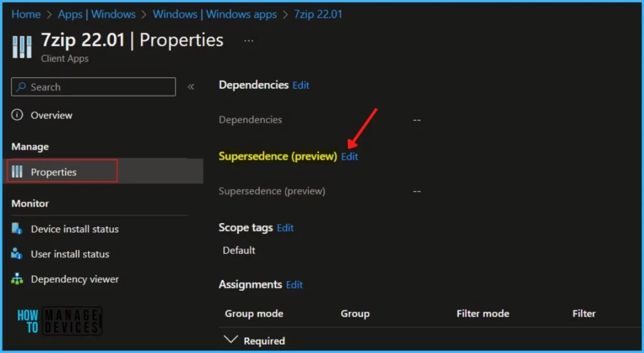Click the Overview info icon
Image resolution: width=644 pixels, height=353 pixels.
[x=17, y=115]
